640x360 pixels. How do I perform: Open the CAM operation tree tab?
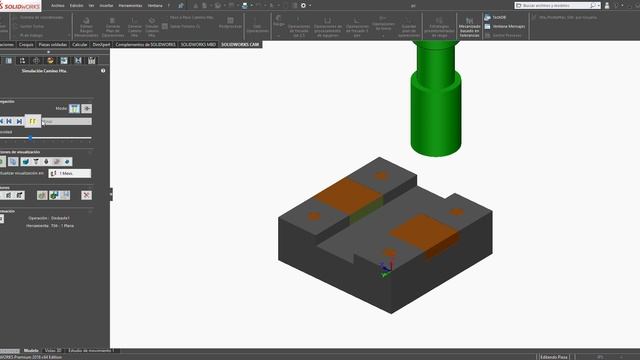coord(78,61)
